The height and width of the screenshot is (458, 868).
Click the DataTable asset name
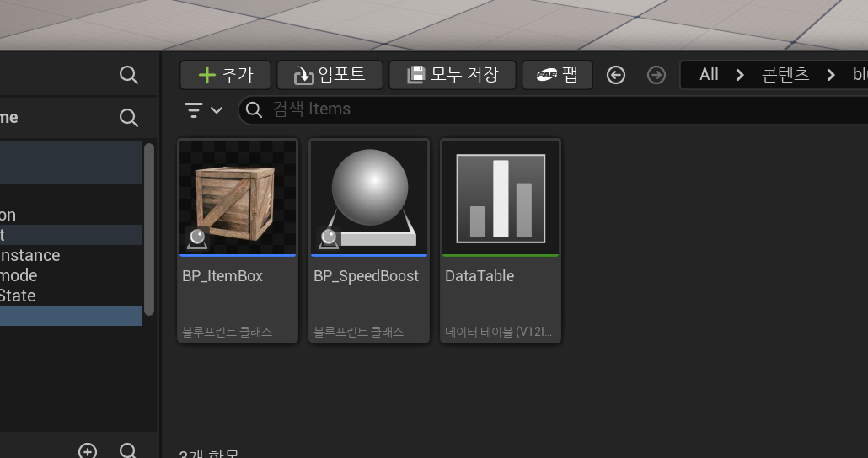[x=480, y=276]
